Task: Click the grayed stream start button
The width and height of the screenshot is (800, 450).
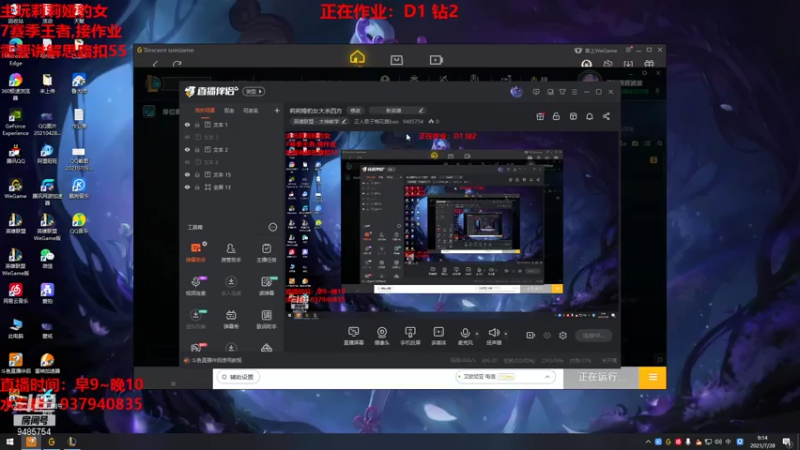Action: coord(593,335)
